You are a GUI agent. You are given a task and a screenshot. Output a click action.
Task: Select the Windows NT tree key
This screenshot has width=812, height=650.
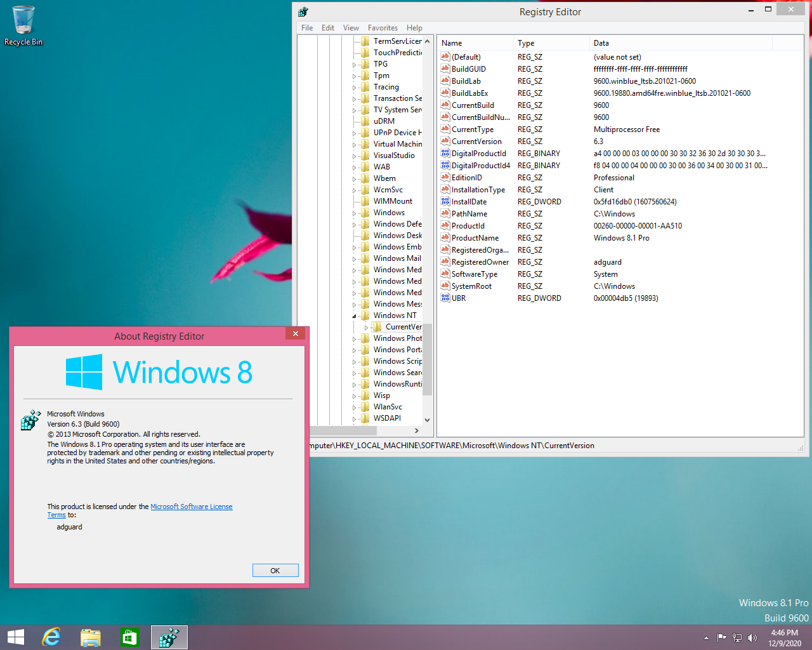click(x=395, y=315)
